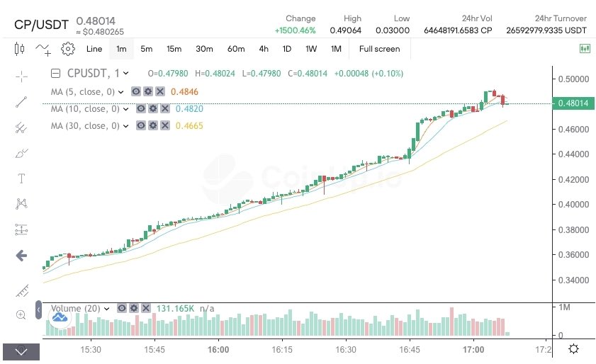Hide the MA 5 indicator with eye icon

tap(136, 91)
